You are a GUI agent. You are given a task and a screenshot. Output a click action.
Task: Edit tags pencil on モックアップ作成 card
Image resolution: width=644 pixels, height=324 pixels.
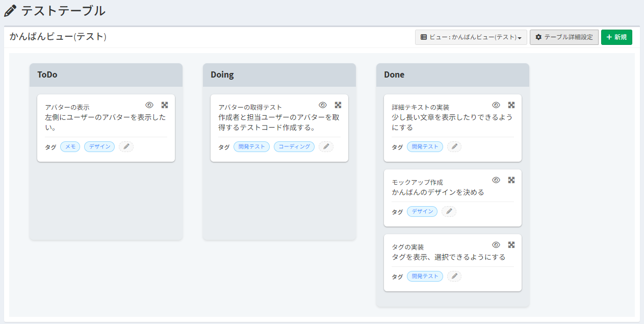449,211
